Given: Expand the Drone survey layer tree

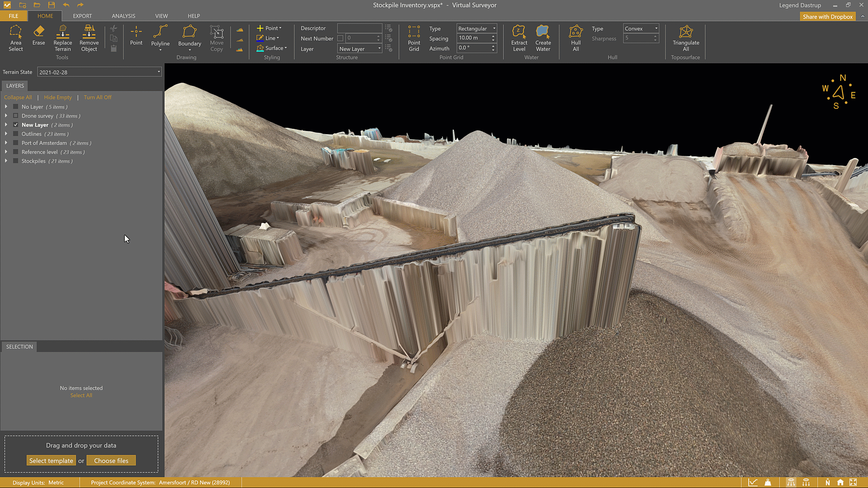Looking at the screenshot, I should point(6,116).
